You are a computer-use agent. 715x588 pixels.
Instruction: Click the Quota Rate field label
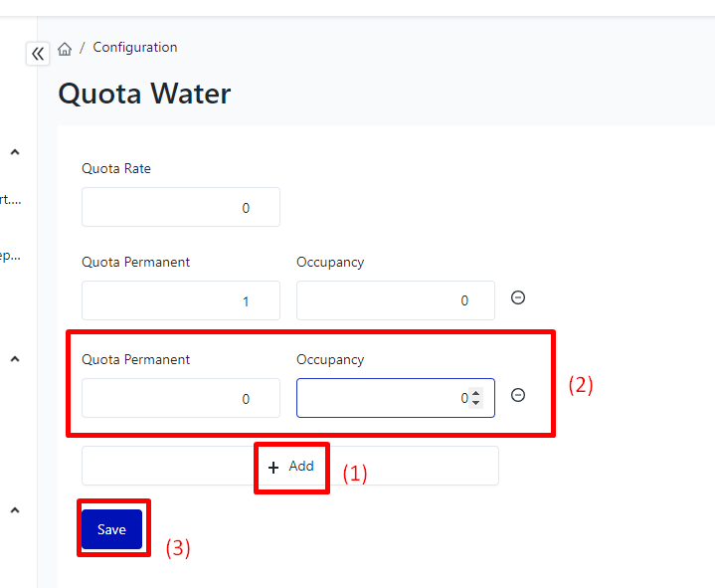point(116,168)
